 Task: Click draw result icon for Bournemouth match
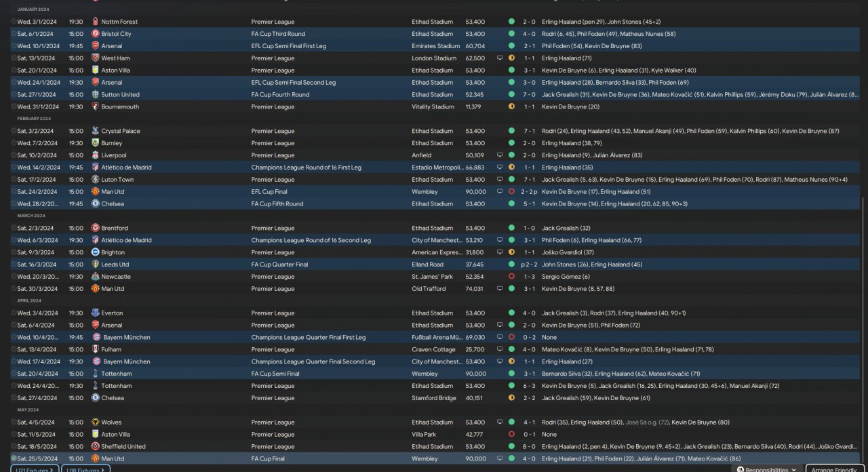pos(511,106)
